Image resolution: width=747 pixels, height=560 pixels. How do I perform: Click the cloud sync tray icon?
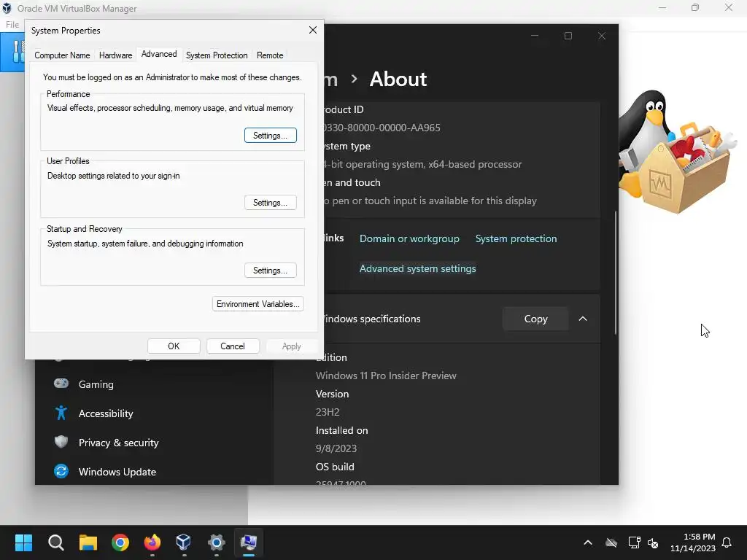611,542
